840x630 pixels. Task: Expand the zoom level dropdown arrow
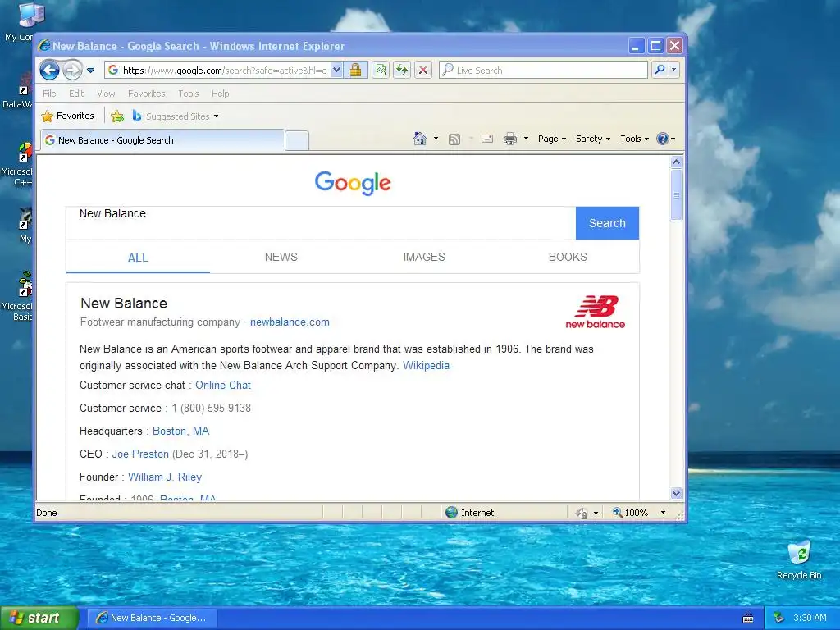click(663, 512)
